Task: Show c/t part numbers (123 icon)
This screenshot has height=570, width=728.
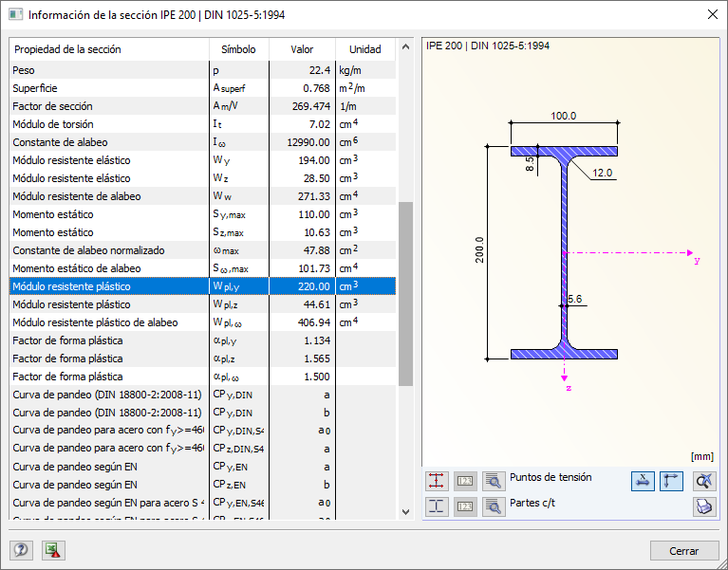Action: (465, 506)
